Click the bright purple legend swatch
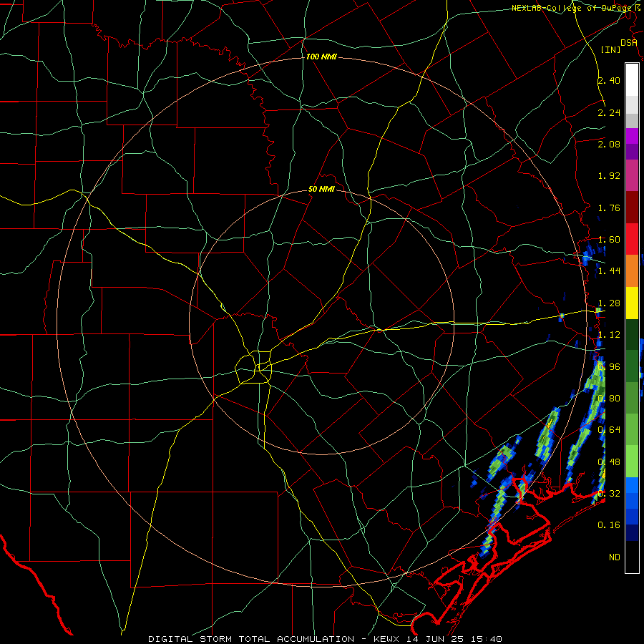Image resolution: width=644 pixels, height=644 pixels. click(x=632, y=136)
